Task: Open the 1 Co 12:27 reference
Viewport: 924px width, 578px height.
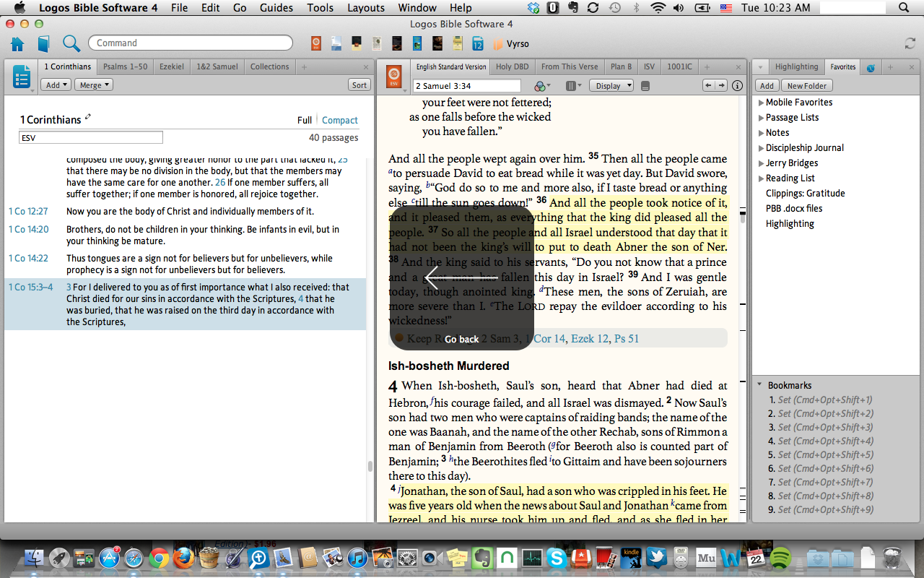Action: tap(28, 212)
